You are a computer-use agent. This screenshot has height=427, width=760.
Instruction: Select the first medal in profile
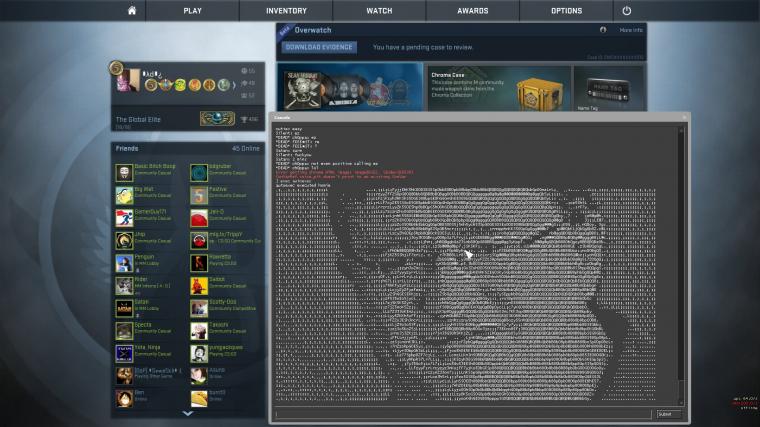(x=151, y=85)
